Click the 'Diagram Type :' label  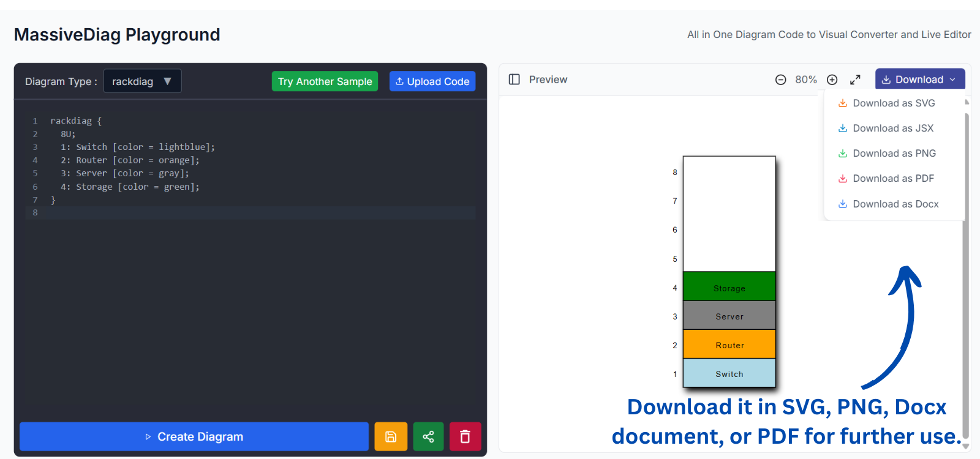coord(61,81)
